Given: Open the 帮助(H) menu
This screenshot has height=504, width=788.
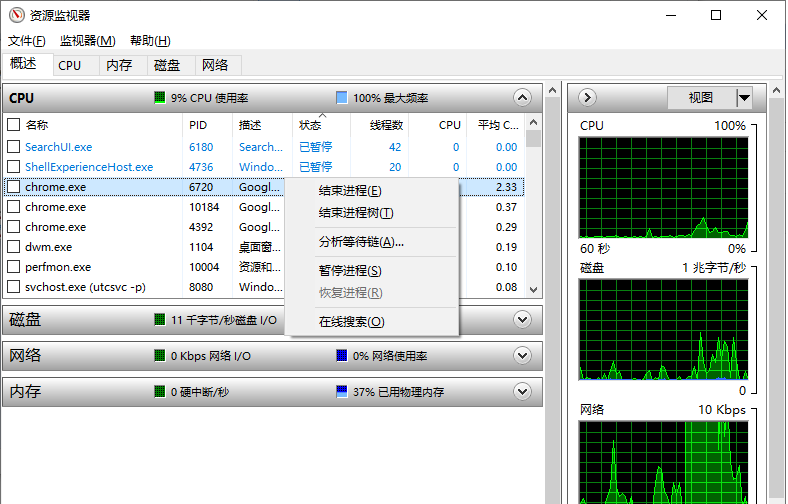Looking at the screenshot, I should pos(150,41).
